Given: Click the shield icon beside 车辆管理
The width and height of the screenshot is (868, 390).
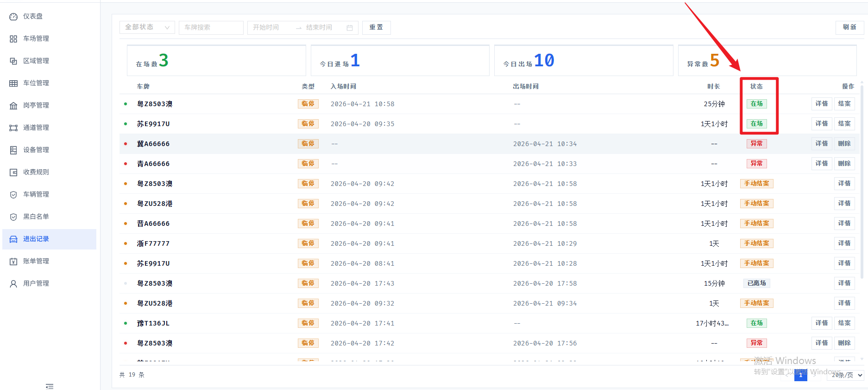Looking at the screenshot, I should point(13,195).
